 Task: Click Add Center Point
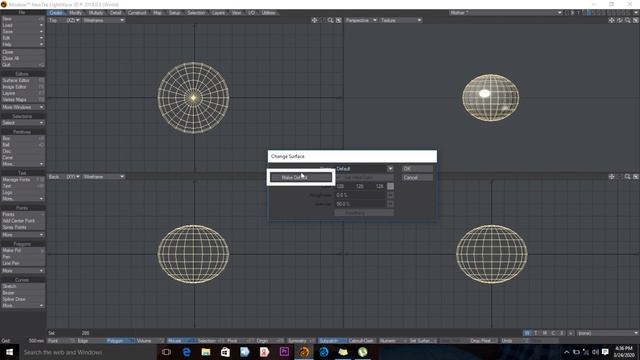click(23, 221)
